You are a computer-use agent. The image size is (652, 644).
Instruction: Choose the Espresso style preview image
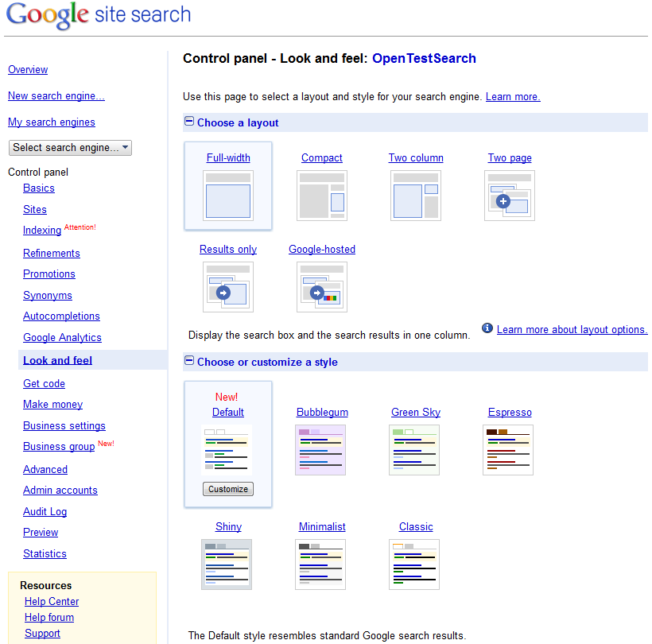pos(508,450)
